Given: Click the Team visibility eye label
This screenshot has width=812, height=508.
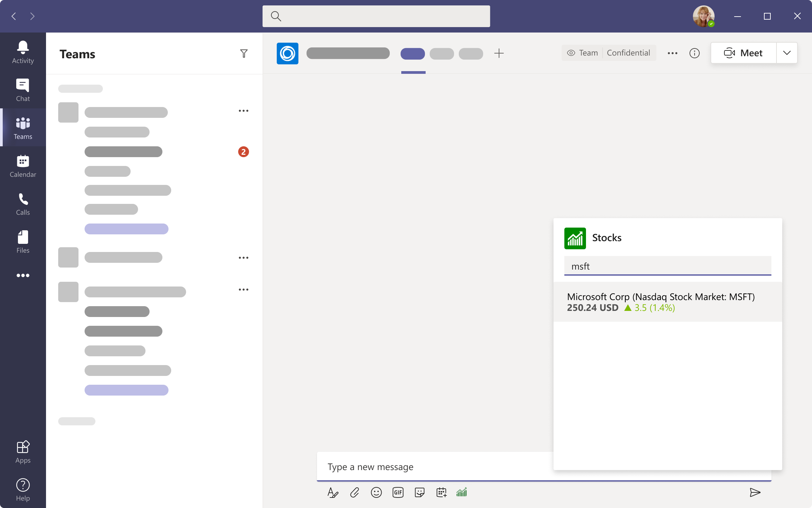Looking at the screenshot, I should tap(583, 53).
